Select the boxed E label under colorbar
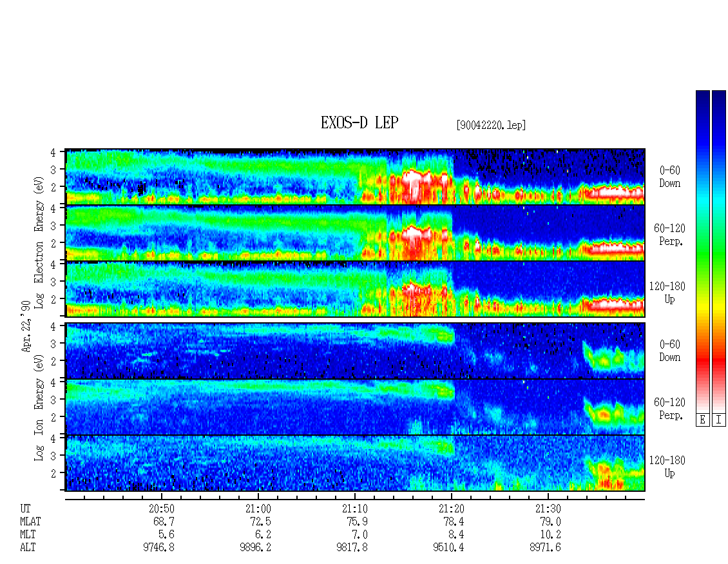728x564 pixels. (702, 420)
